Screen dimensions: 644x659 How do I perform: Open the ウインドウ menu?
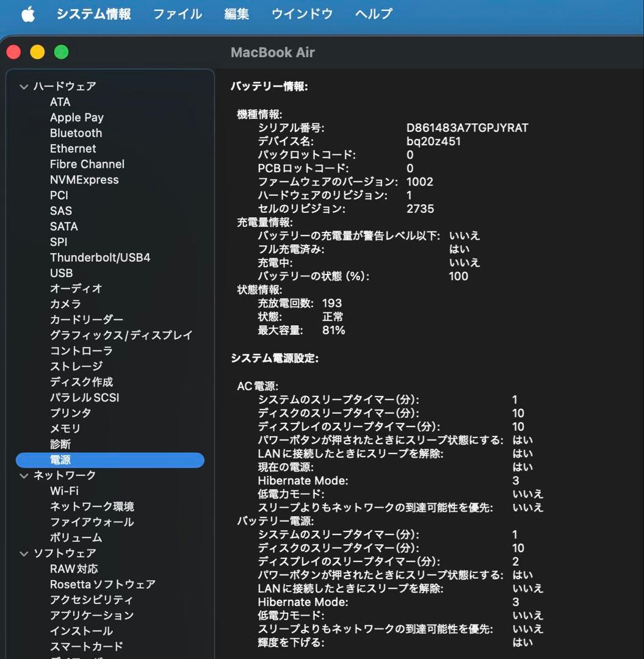(302, 14)
